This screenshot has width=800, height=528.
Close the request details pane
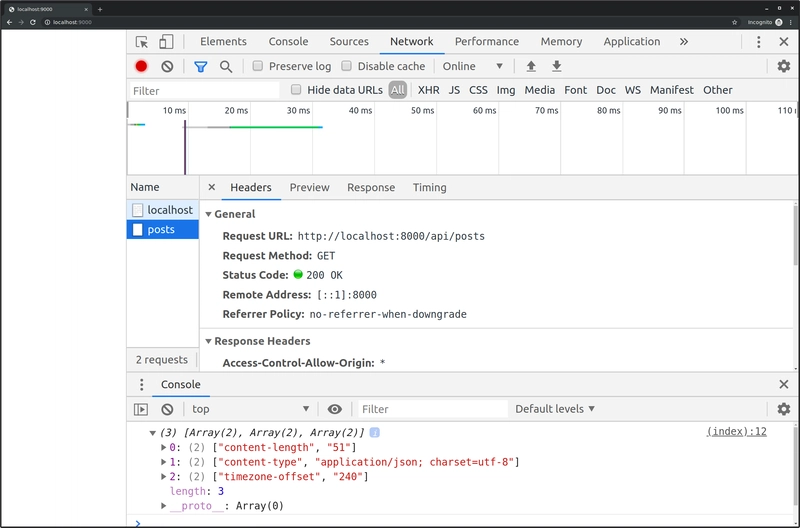tap(212, 187)
